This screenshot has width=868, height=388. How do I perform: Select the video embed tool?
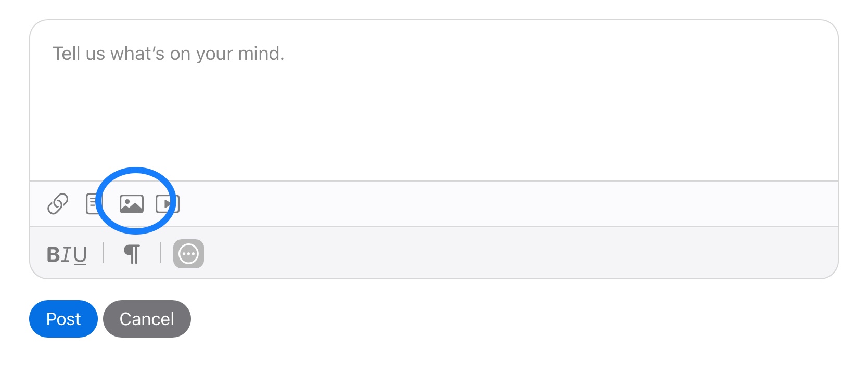tap(168, 204)
